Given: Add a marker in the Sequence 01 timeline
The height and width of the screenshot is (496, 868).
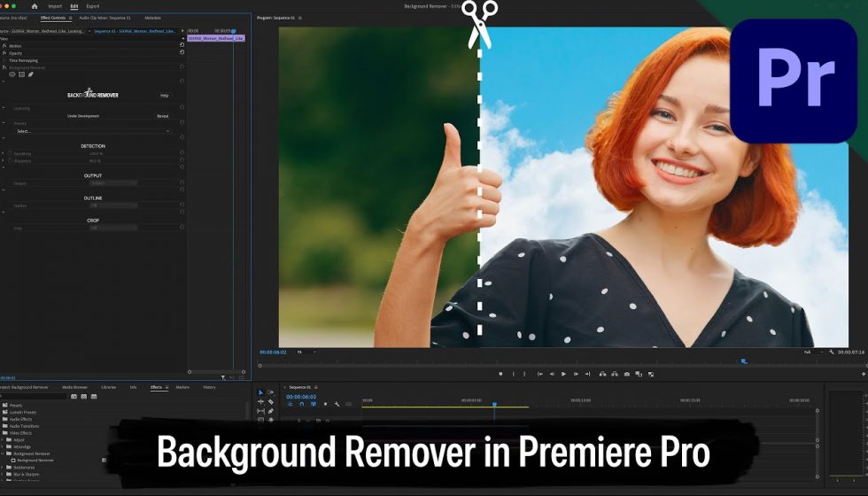Looking at the screenshot, I should pos(325,404).
